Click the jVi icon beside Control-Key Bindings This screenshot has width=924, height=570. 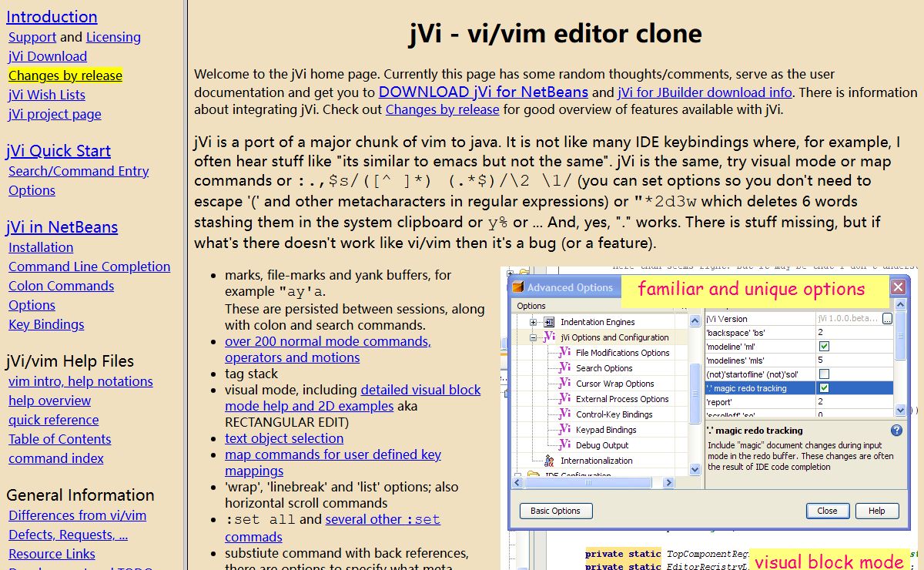tap(564, 414)
